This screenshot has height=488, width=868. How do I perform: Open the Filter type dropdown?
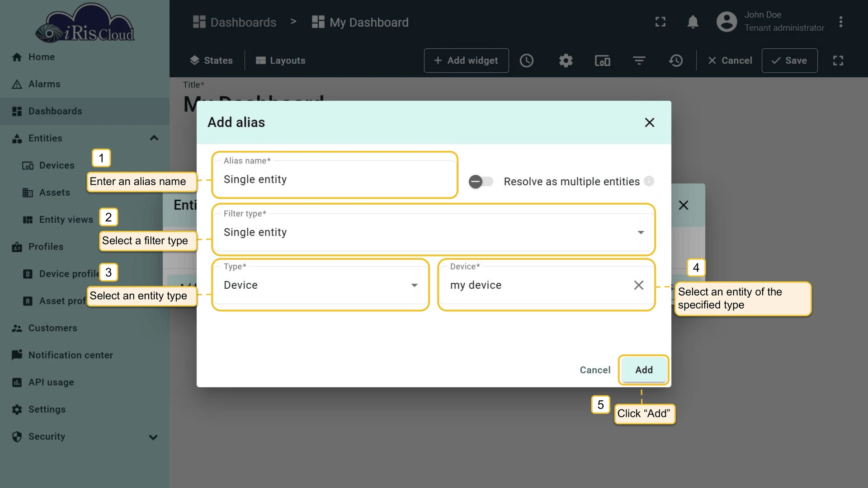tap(433, 232)
